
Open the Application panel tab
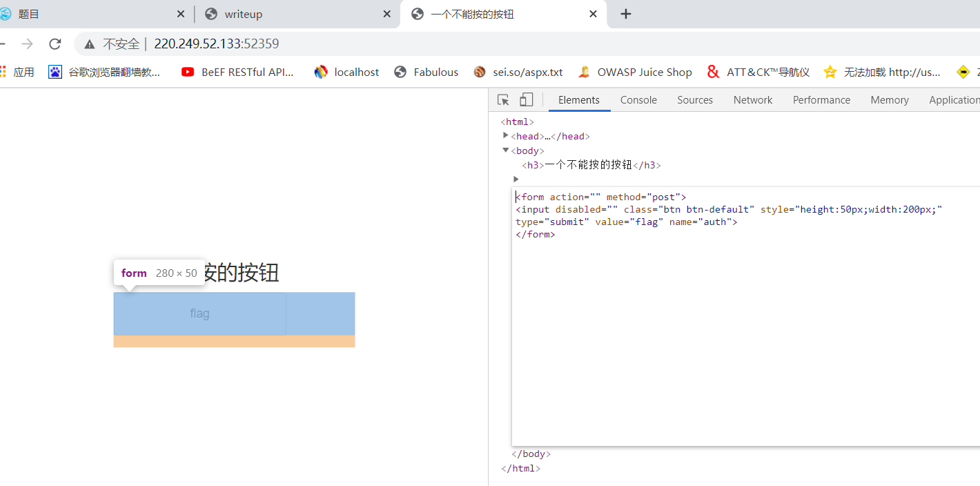point(954,100)
